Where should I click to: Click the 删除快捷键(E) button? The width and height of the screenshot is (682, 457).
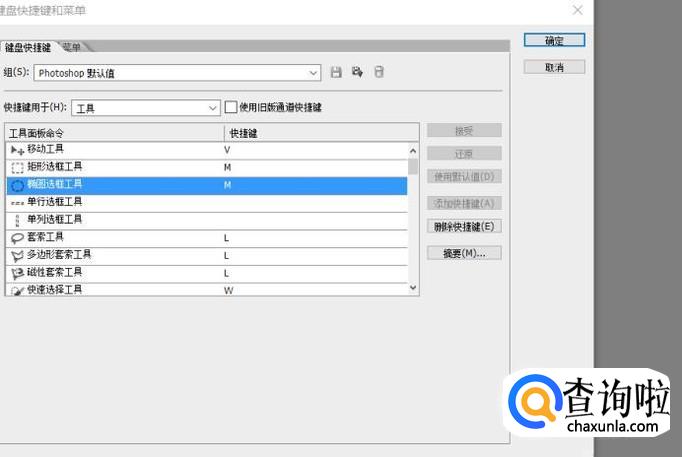pos(464,226)
